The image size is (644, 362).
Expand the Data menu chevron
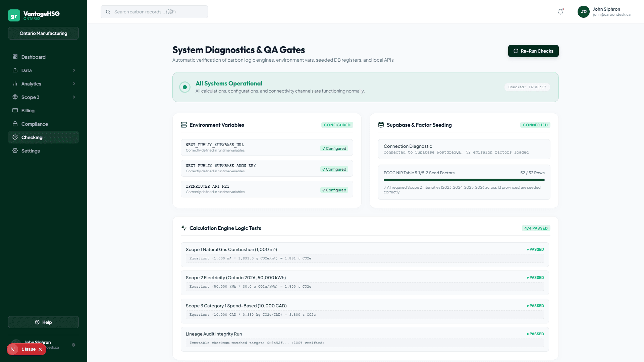[74, 70]
